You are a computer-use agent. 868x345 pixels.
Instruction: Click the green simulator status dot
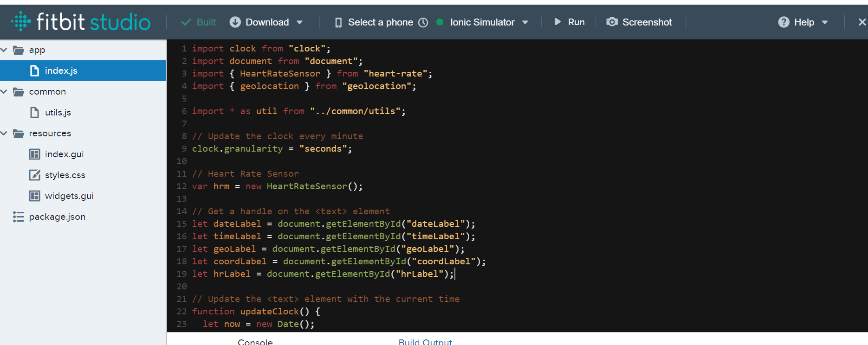(440, 22)
